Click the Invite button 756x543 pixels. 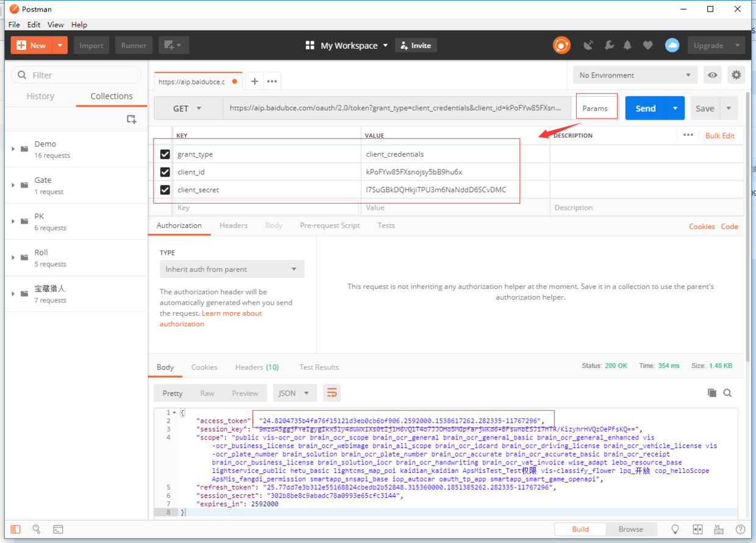415,45
